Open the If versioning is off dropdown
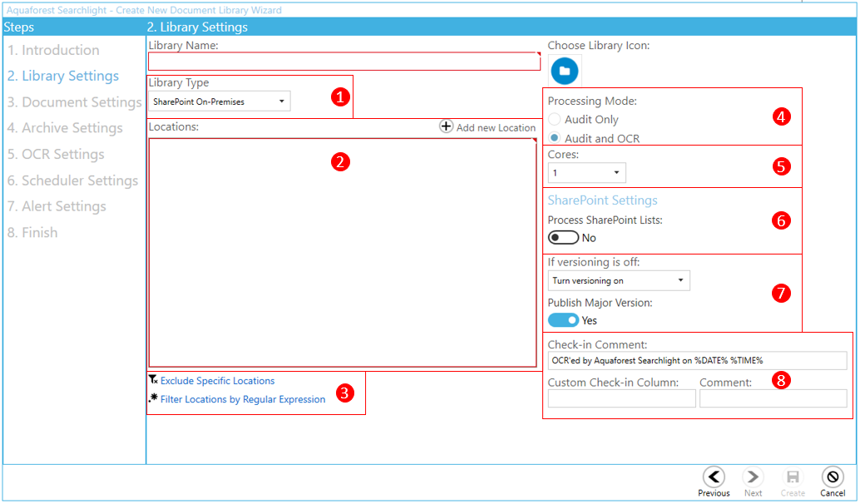The image size is (860, 504). (618, 280)
